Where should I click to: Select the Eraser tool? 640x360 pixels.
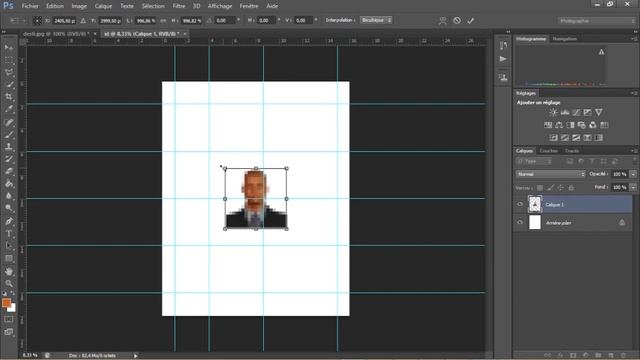pyautogui.click(x=9, y=171)
